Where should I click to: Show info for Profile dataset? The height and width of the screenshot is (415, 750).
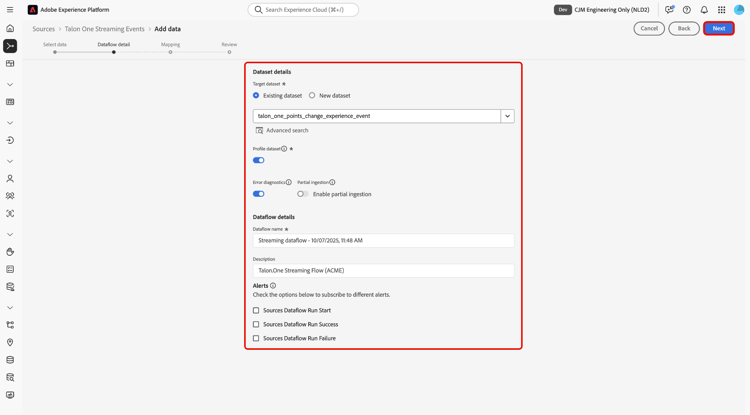tap(284, 149)
